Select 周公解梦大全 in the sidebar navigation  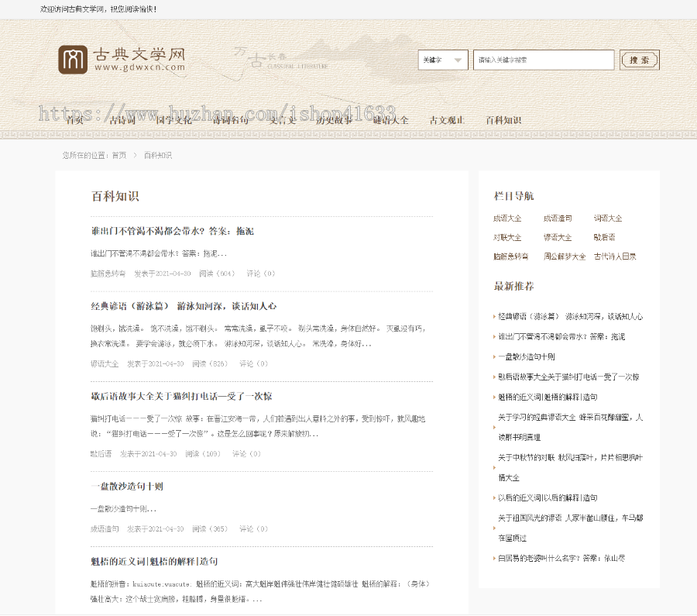click(x=565, y=256)
